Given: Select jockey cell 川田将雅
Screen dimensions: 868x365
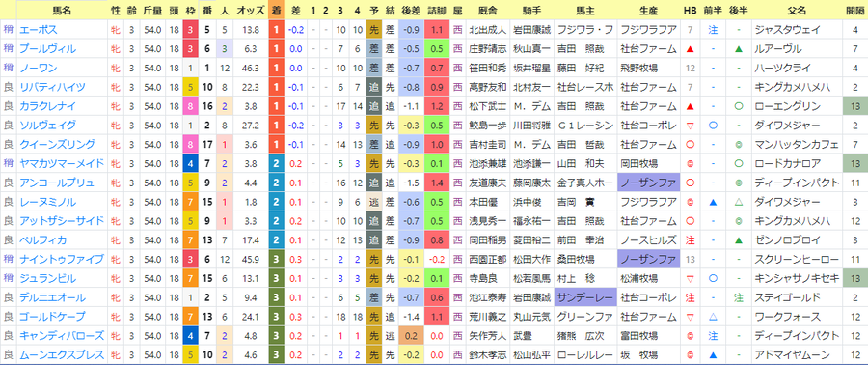Looking at the screenshot, I should coord(532,126).
